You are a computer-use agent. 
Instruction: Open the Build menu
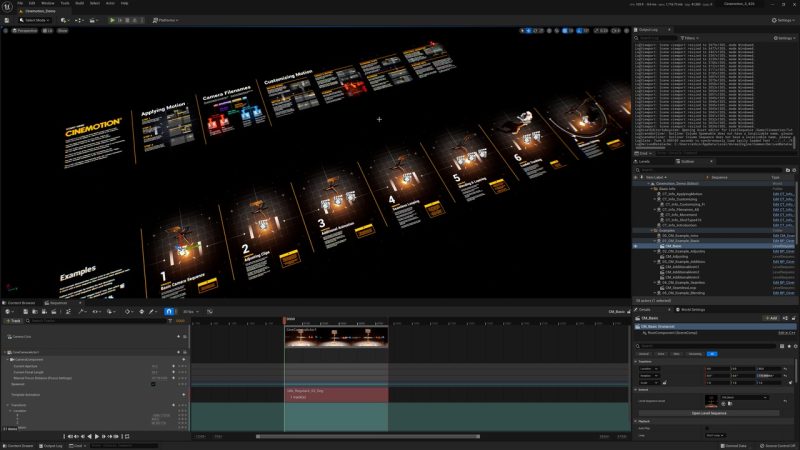[x=80, y=3]
